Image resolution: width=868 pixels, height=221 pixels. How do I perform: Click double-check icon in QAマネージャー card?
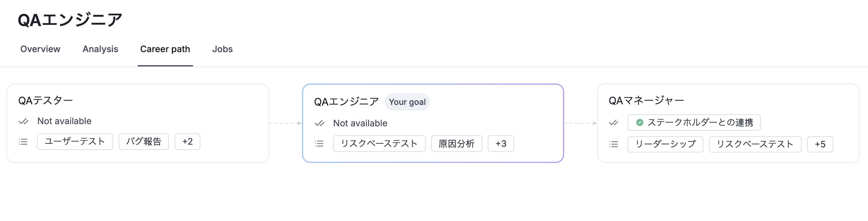(614, 123)
